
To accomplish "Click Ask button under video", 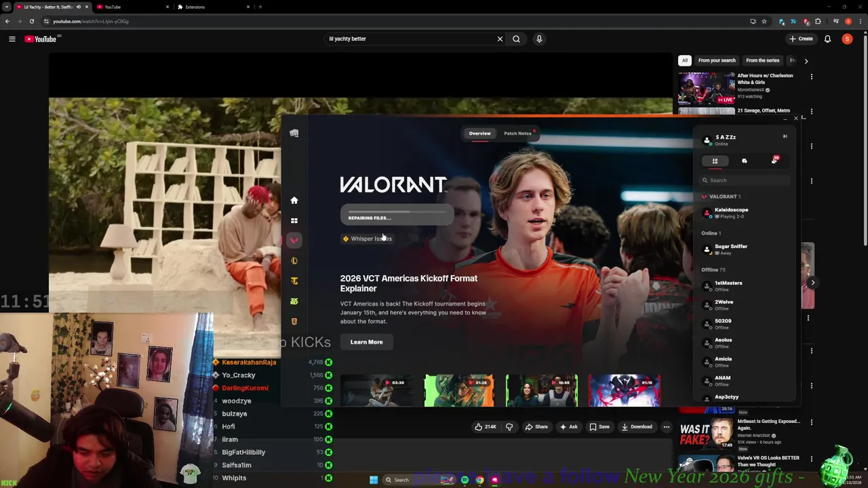I will [569, 427].
